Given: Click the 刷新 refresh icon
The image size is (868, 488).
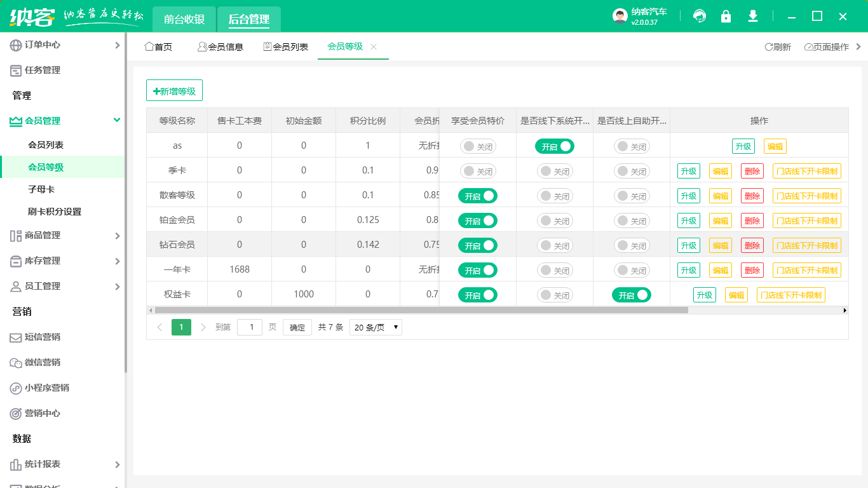Looking at the screenshot, I should 778,46.
